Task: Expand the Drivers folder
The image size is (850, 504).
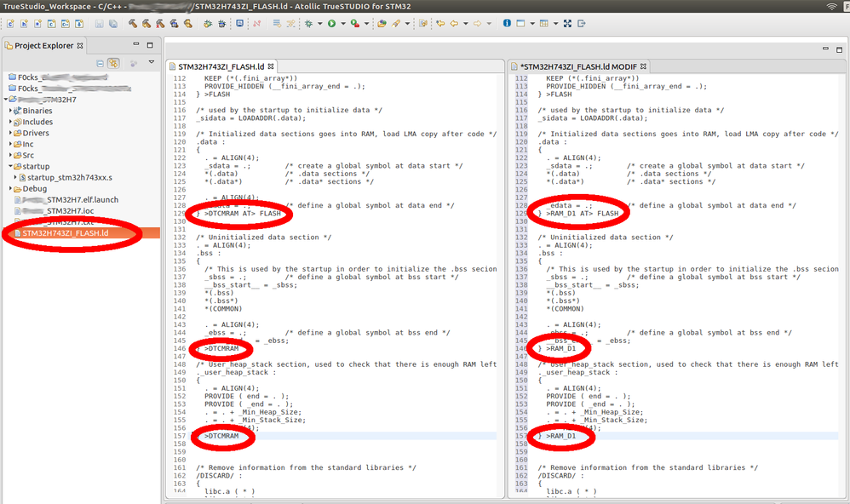Action: click(10, 133)
